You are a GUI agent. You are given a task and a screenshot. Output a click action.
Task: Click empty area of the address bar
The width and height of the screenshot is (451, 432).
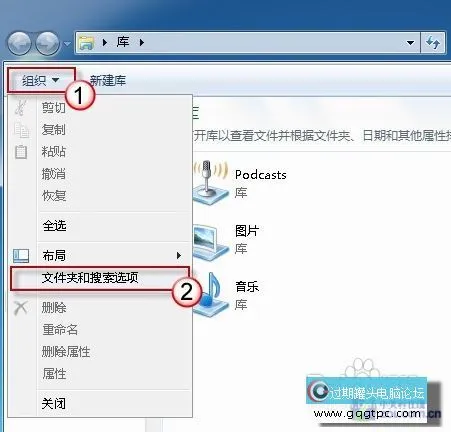click(273, 43)
